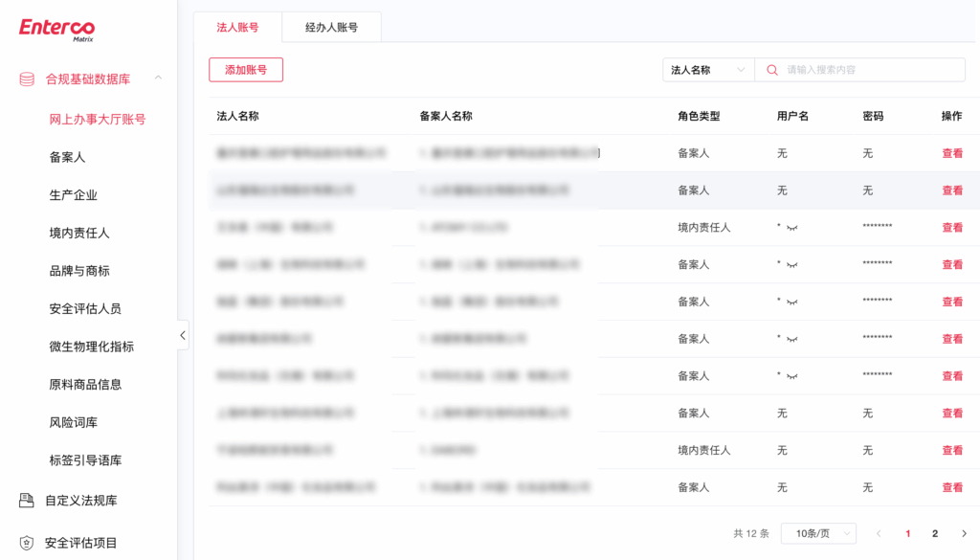Image resolution: width=980 pixels, height=560 pixels.
Task: Click the previous page left arrow
Action: pyautogui.click(x=879, y=533)
